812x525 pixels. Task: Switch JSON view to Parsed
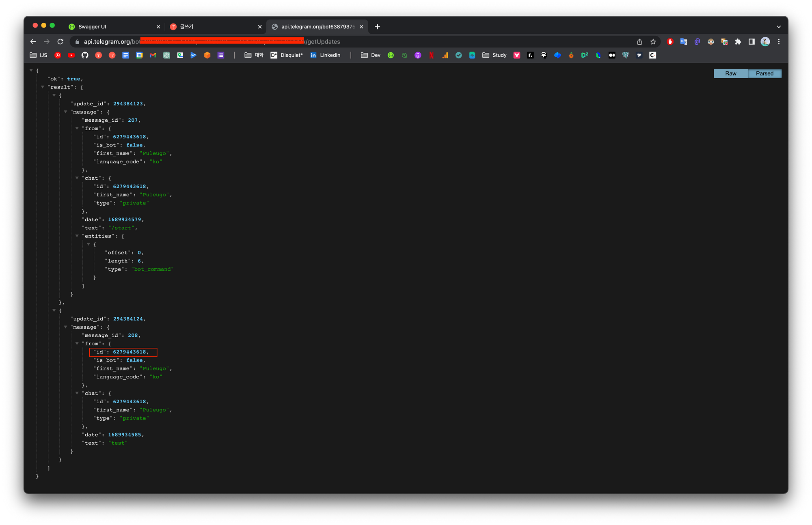pos(764,73)
